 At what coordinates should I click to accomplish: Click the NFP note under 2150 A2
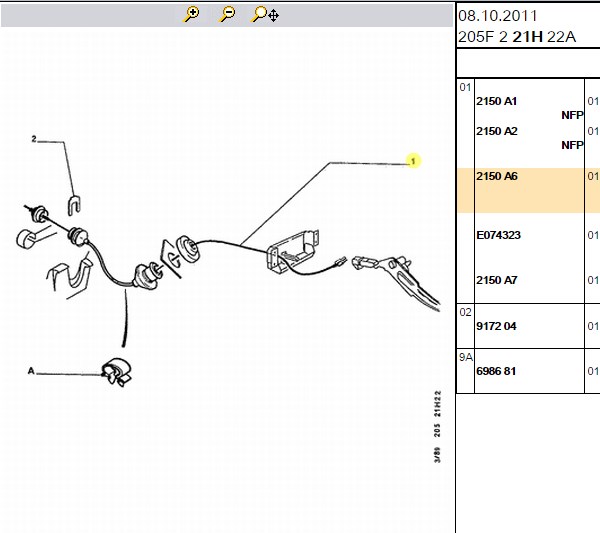[572, 145]
